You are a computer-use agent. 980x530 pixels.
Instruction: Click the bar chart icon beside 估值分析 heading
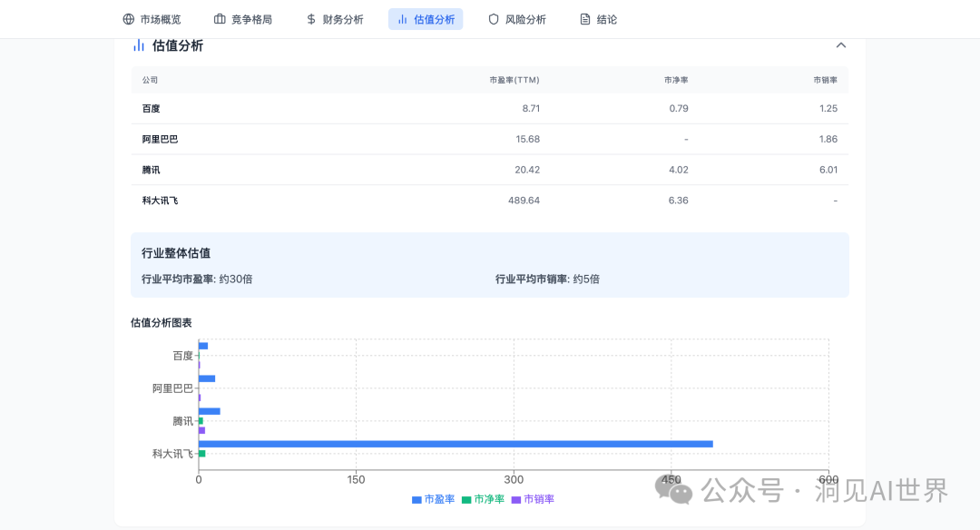tap(139, 45)
